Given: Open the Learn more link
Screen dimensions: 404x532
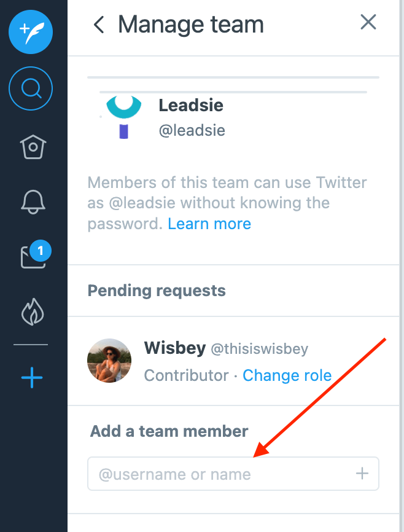Looking at the screenshot, I should click(209, 224).
